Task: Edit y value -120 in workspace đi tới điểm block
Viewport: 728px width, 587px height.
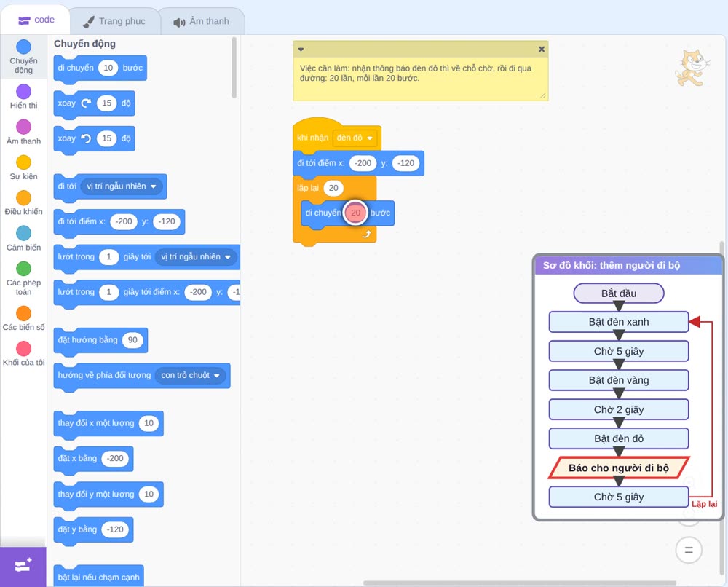Action: point(405,163)
